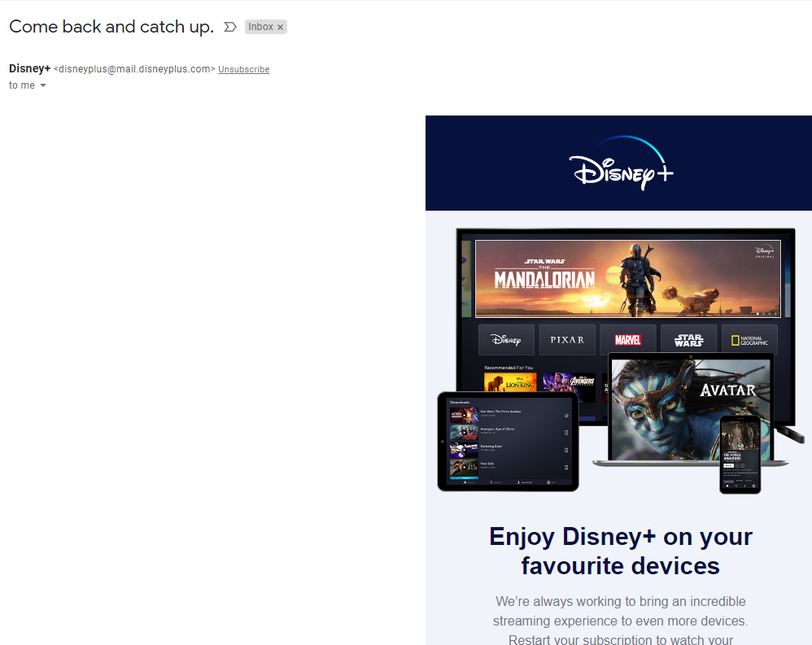Click The Lion King thumbnail

click(510, 382)
